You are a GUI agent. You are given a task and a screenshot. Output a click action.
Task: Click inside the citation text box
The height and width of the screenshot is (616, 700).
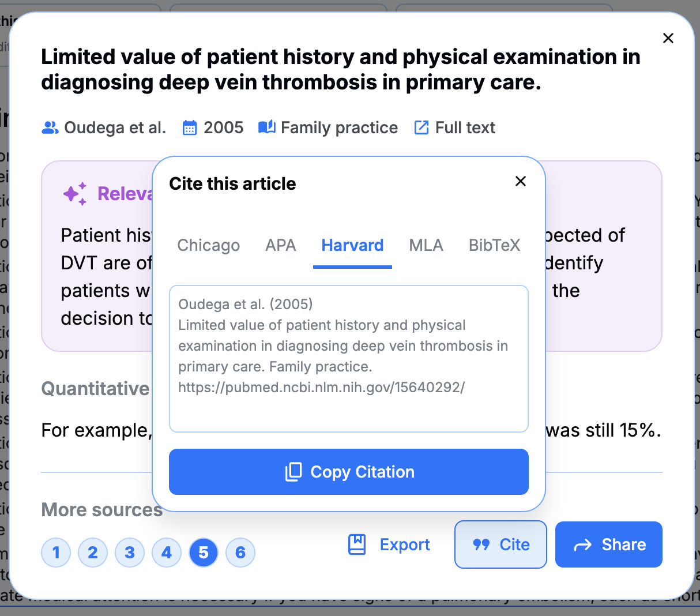tap(348, 358)
